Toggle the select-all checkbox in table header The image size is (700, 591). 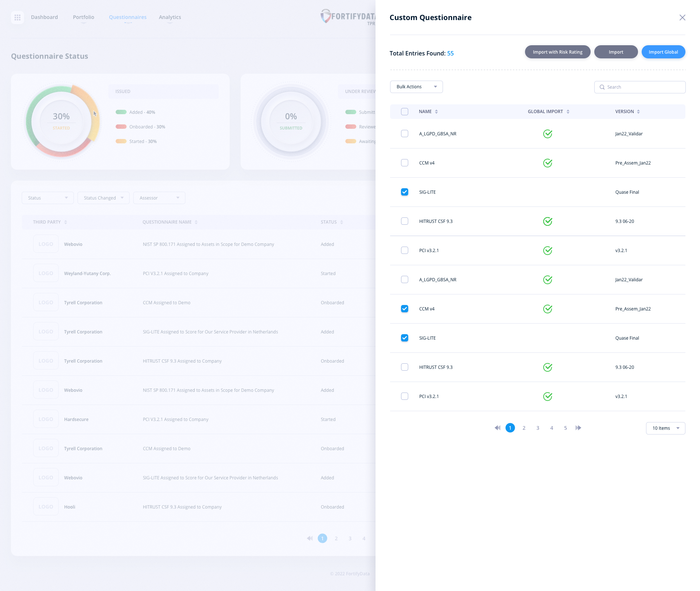coord(404,112)
